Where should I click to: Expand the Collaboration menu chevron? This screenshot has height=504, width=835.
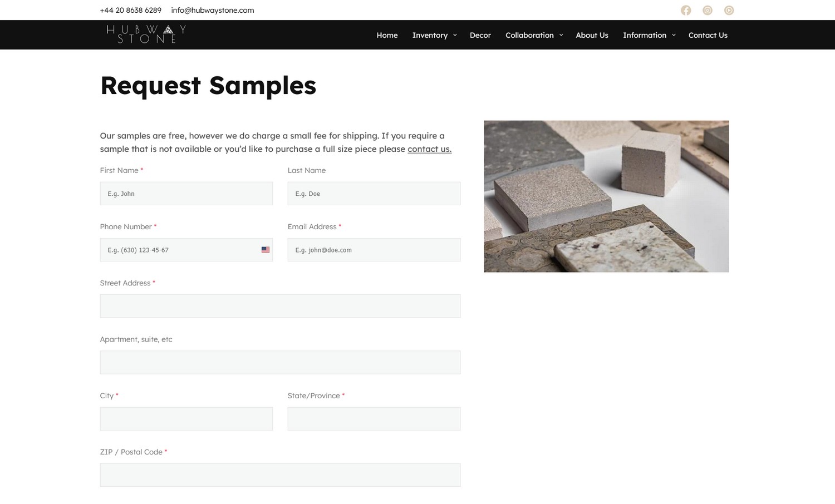click(561, 35)
